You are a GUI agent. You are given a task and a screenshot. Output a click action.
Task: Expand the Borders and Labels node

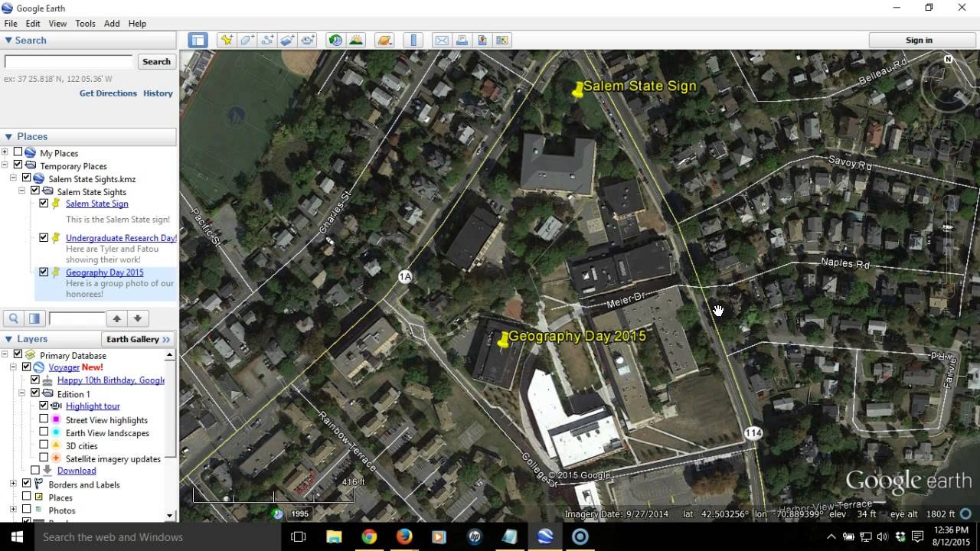(x=13, y=484)
